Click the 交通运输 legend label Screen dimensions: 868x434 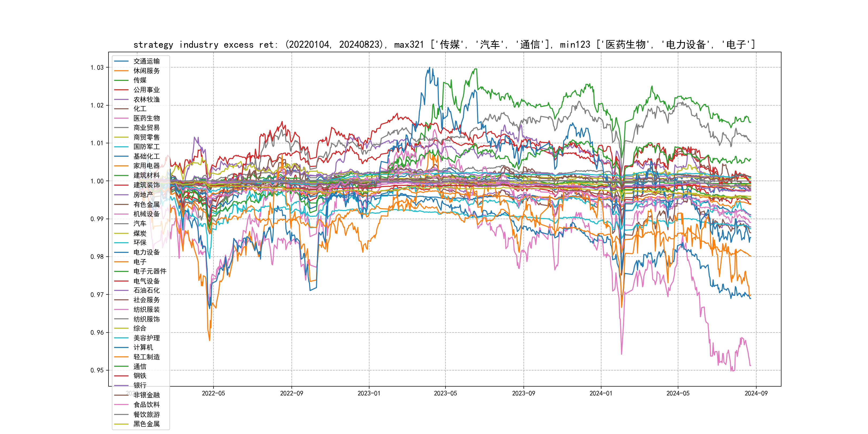(x=146, y=61)
